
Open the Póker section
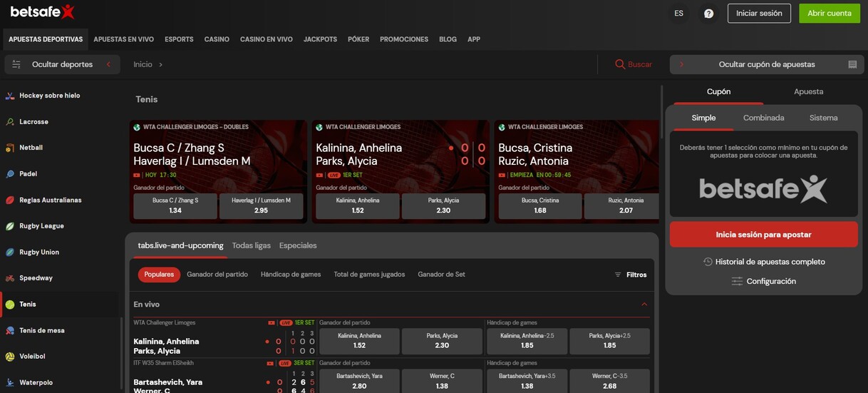point(358,39)
